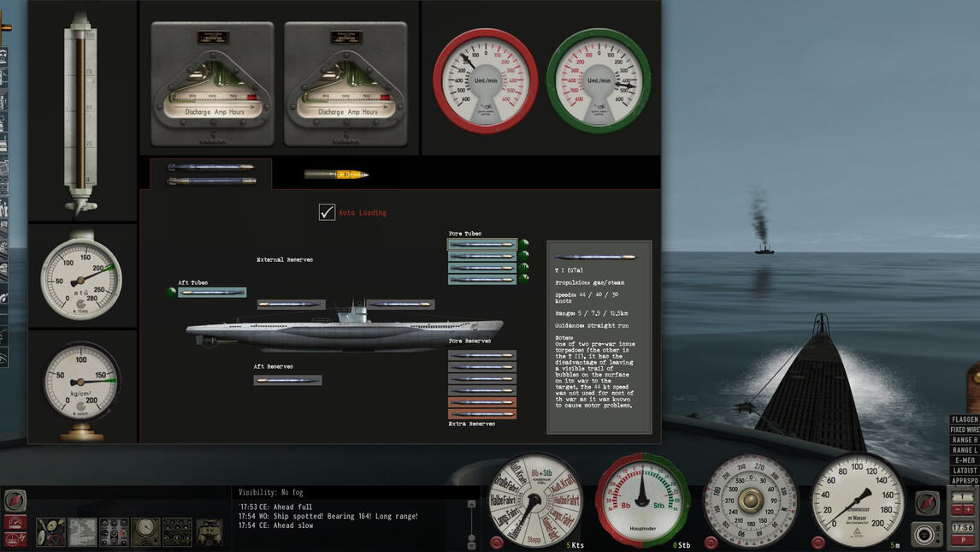Toggle the green light beside the Aft Tubes slot
This screenshot has width=980, height=552.
[169, 292]
